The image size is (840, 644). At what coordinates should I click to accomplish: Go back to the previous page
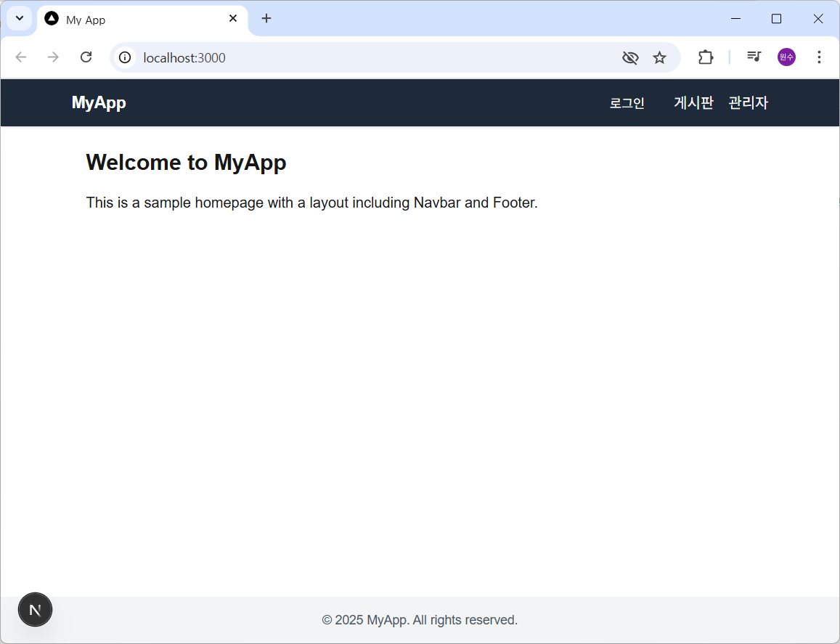(x=21, y=57)
